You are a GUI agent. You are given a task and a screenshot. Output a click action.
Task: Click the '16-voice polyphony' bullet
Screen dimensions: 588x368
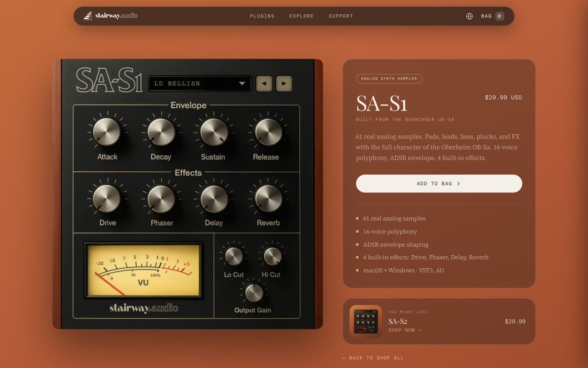click(390, 231)
